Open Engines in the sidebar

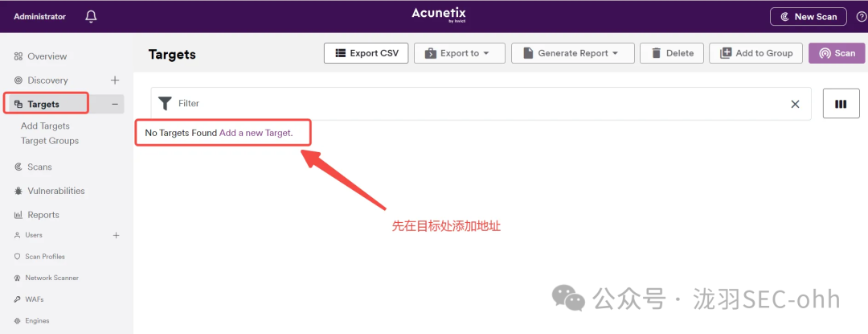coord(37,320)
